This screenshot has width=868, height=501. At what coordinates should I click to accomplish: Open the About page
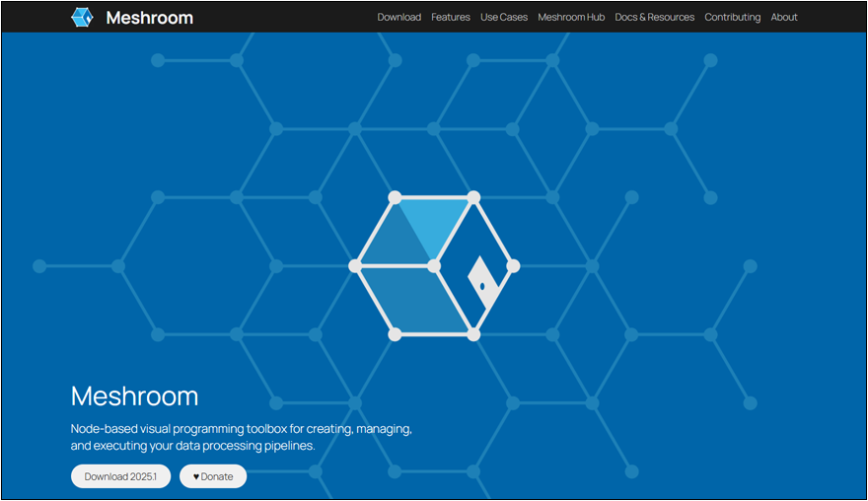(x=784, y=17)
